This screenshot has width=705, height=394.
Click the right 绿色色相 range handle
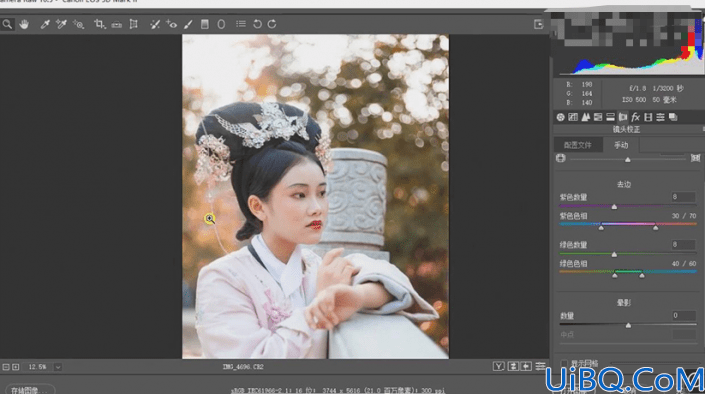[x=642, y=275]
